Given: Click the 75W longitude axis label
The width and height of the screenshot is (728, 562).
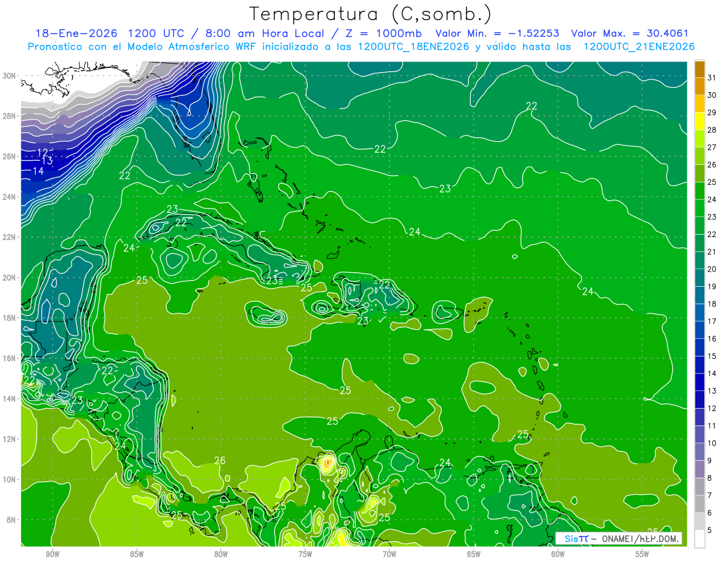Looking at the screenshot, I should (305, 555).
